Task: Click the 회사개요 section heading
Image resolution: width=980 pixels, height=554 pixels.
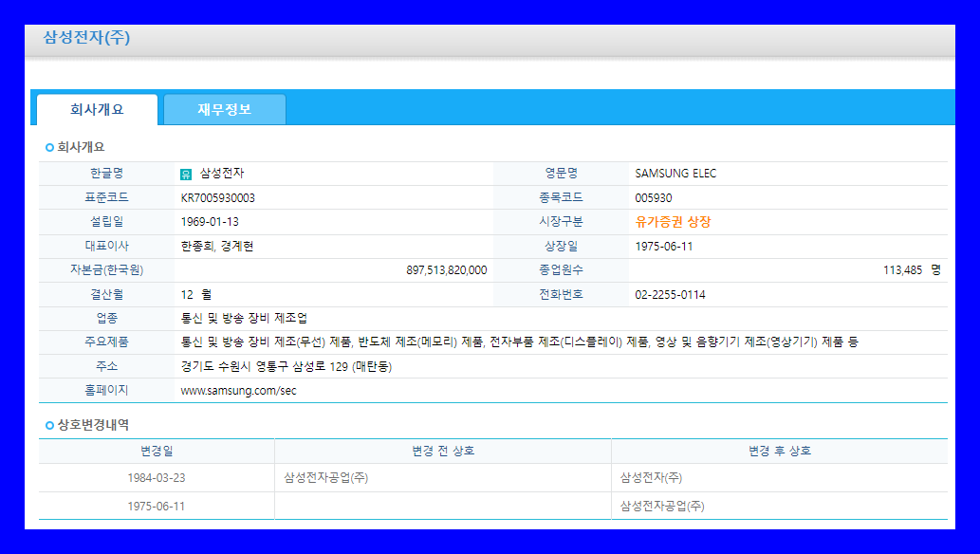Action: coord(81,147)
